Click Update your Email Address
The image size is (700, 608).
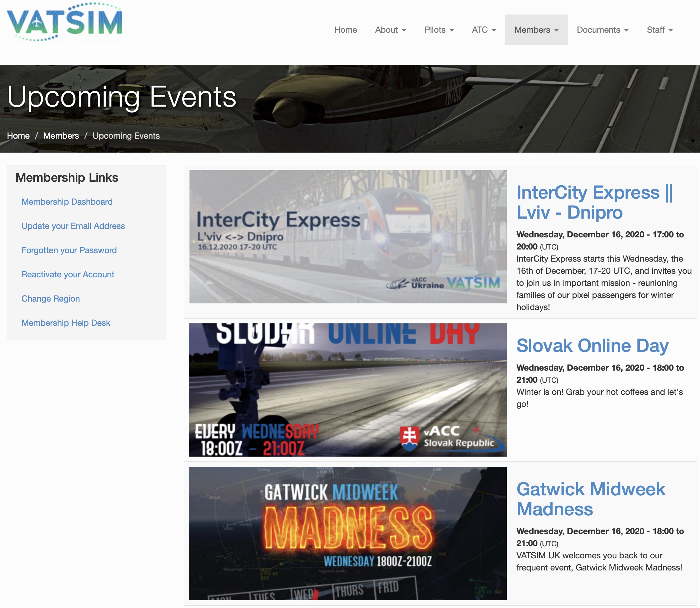(73, 226)
